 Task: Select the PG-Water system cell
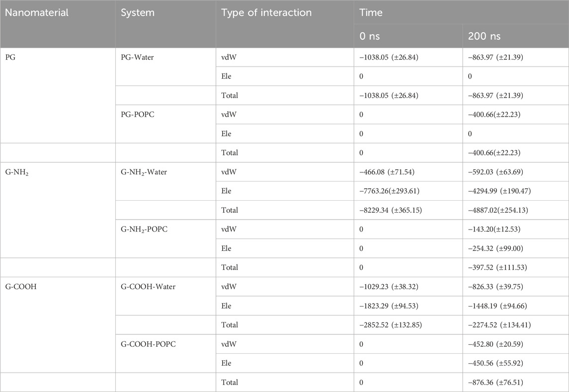[137, 57]
